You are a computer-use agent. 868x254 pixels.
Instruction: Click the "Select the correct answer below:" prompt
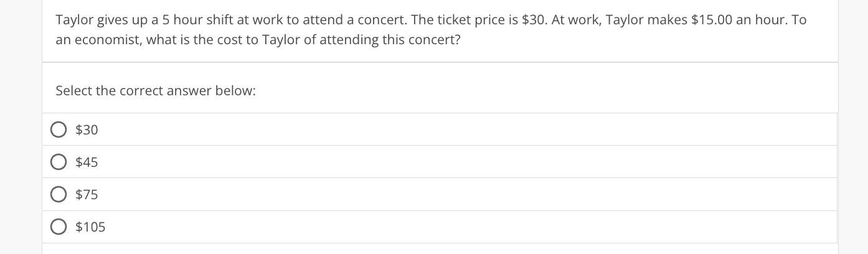(156, 90)
